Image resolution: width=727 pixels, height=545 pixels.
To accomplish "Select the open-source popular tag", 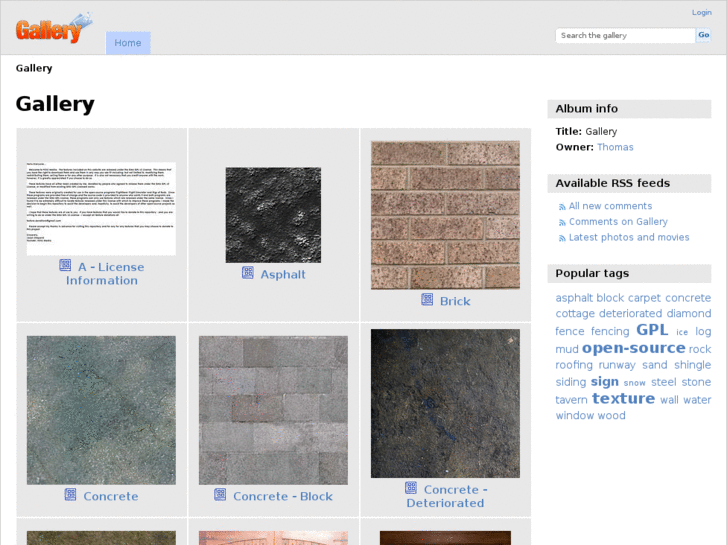I will coord(633,348).
